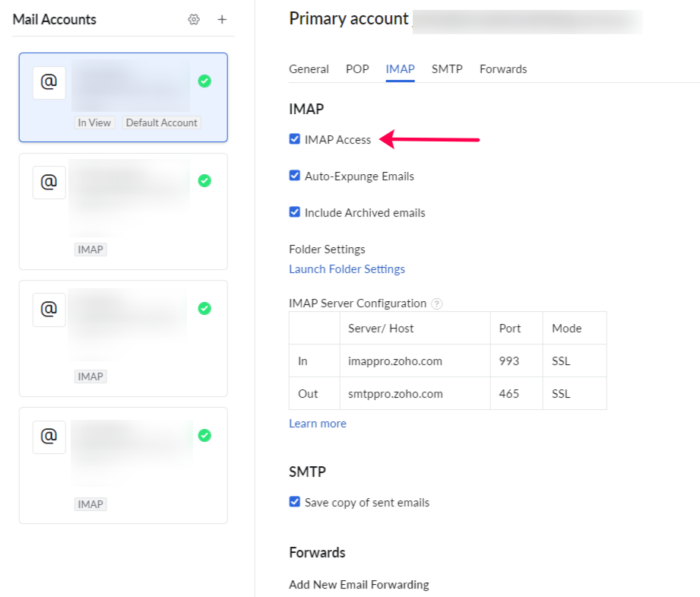Screen dimensions: 700x597
Task: Click the plus icon to add account
Action: click(222, 20)
